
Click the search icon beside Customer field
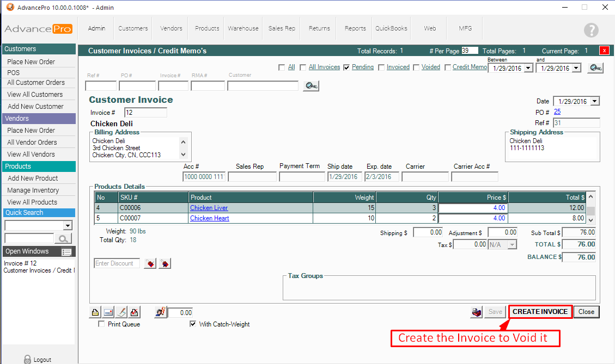311,85
